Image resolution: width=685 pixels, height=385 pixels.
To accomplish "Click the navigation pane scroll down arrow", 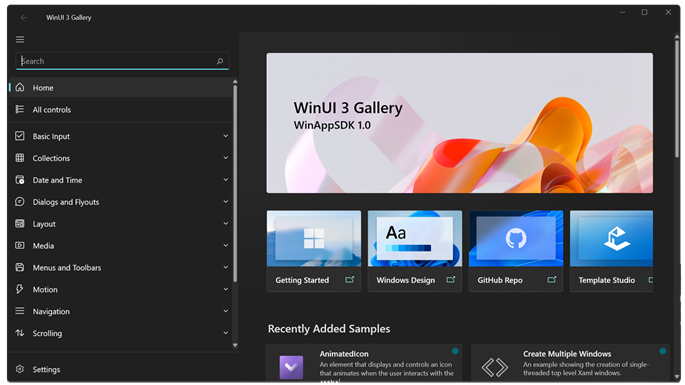I will [235, 345].
